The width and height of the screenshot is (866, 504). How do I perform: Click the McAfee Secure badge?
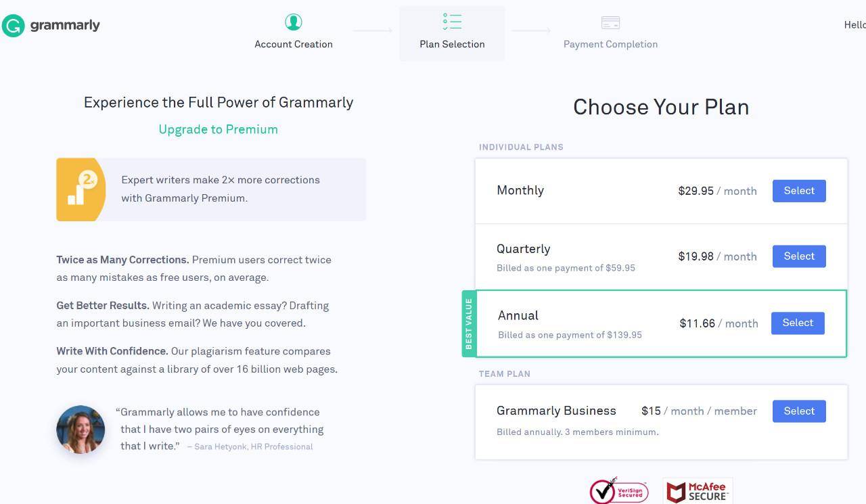click(x=698, y=492)
